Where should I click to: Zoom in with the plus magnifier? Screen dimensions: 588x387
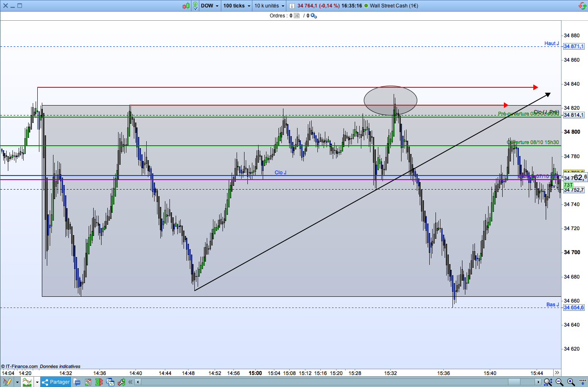tap(571, 382)
